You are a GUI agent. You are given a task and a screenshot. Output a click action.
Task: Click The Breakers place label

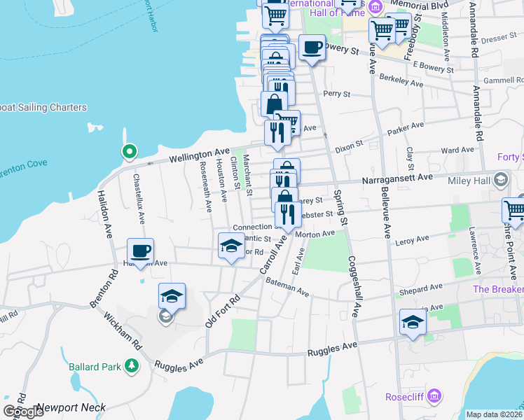[x=498, y=289]
